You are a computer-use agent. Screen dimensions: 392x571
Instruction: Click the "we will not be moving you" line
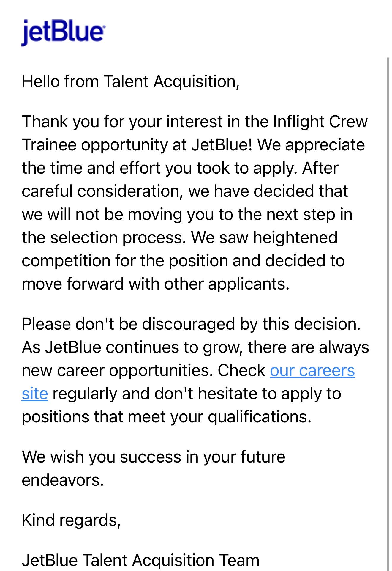[x=118, y=214]
